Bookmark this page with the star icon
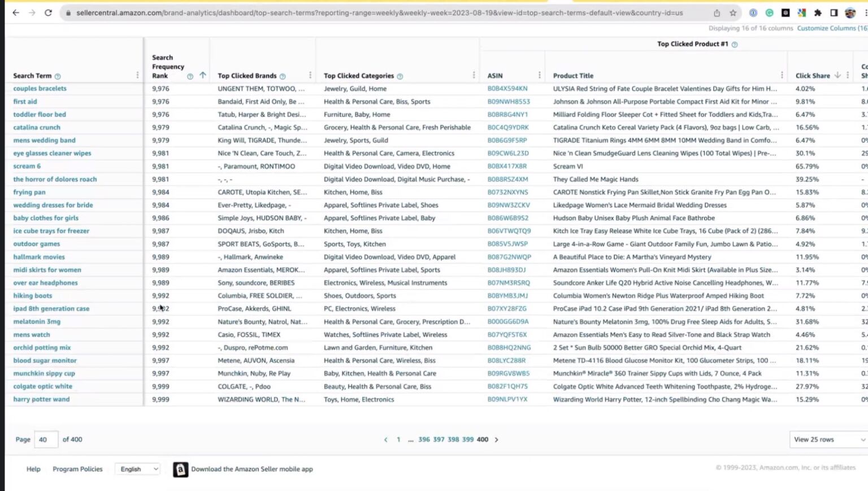 (733, 12)
